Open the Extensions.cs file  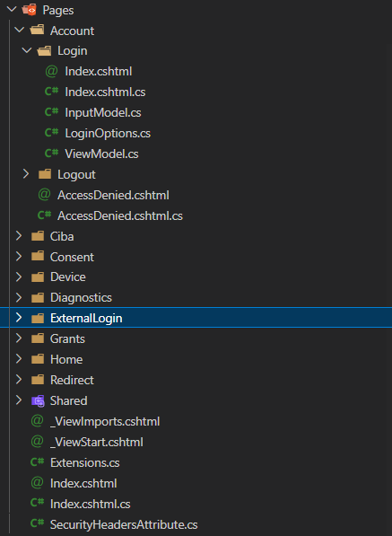85,463
